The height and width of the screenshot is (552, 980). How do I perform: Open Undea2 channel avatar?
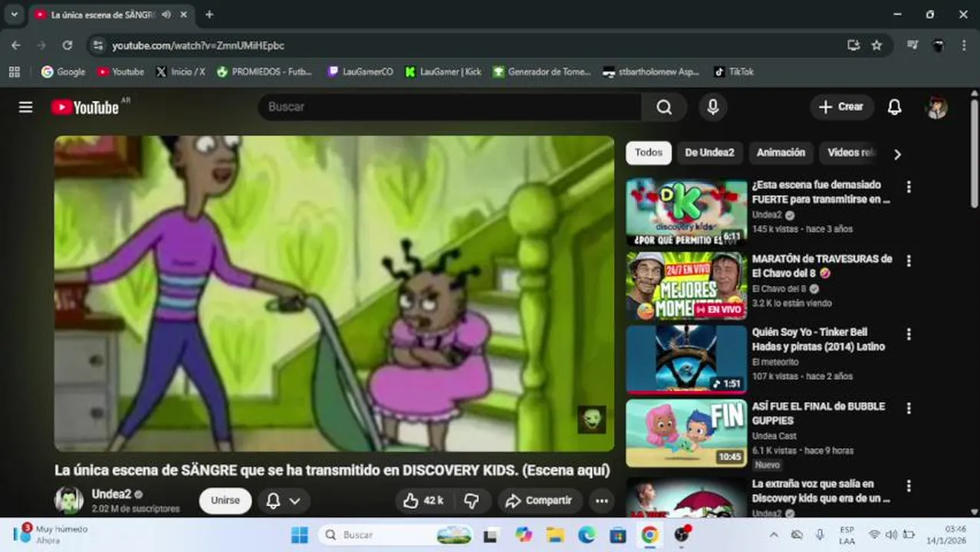(x=69, y=501)
